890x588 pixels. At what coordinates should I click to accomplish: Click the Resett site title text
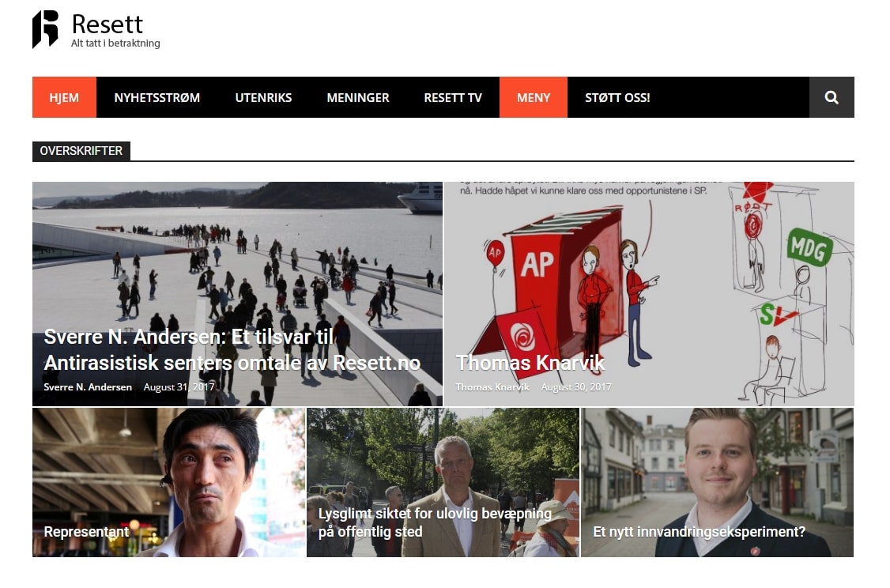tap(107, 24)
